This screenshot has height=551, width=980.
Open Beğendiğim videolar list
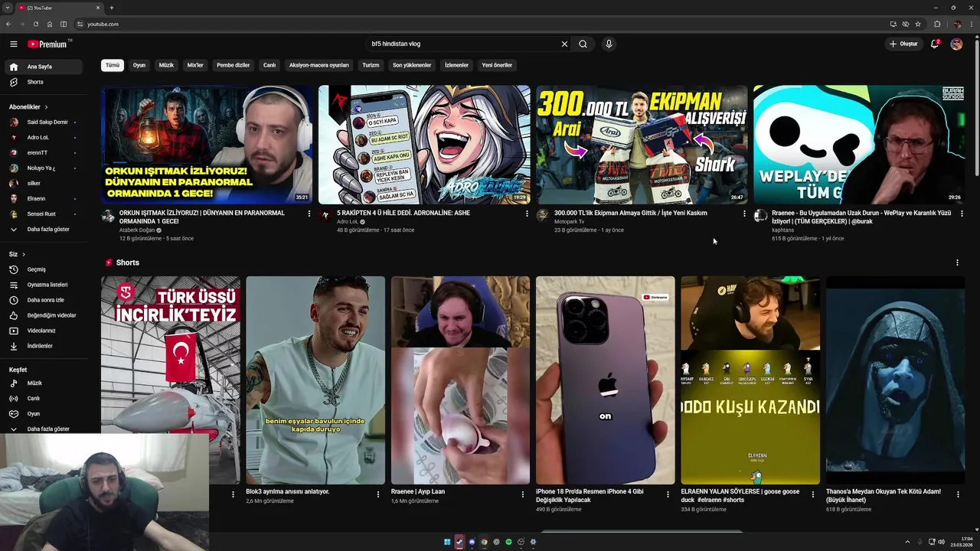(x=44, y=315)
